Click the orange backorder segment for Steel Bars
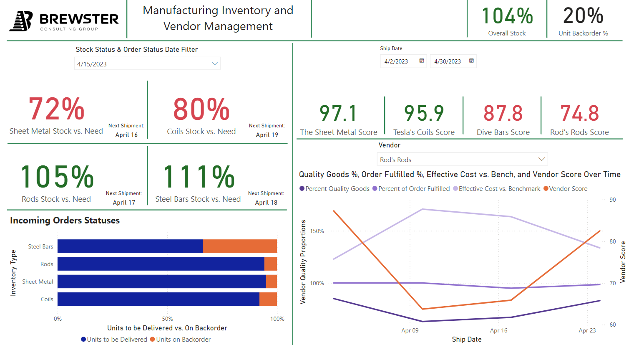Image resolution: width=644 pixels, height=345 pixels. click(x=239, y=246)
